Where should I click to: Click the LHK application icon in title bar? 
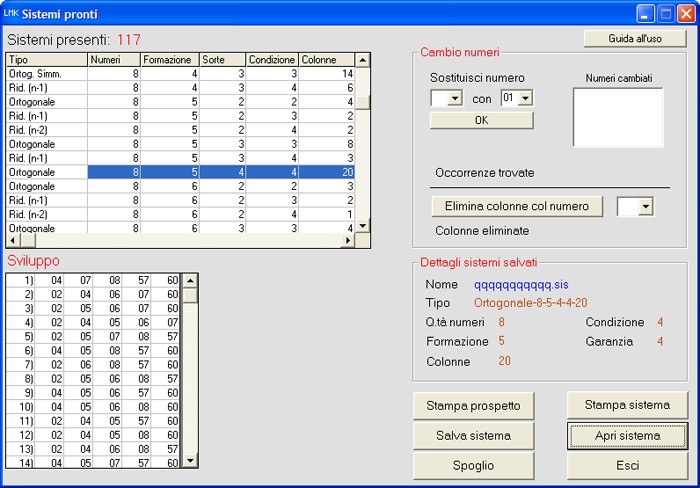(x=11, y=13)
